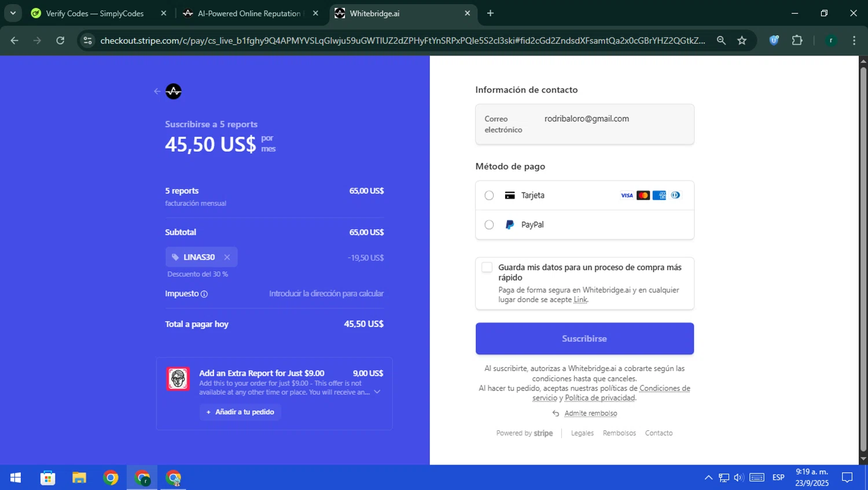This screenshot has height=490, width=868.
Task: Open the Legales footer link
Action: pos(582,433)
